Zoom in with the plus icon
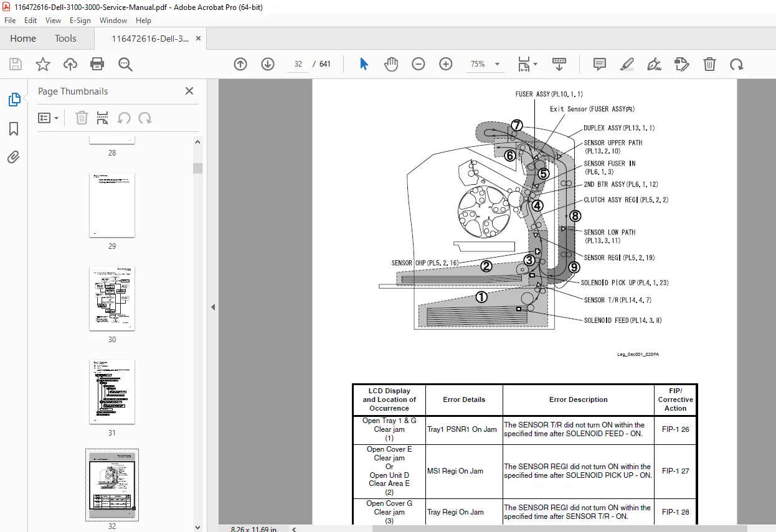 pos(446,64)
